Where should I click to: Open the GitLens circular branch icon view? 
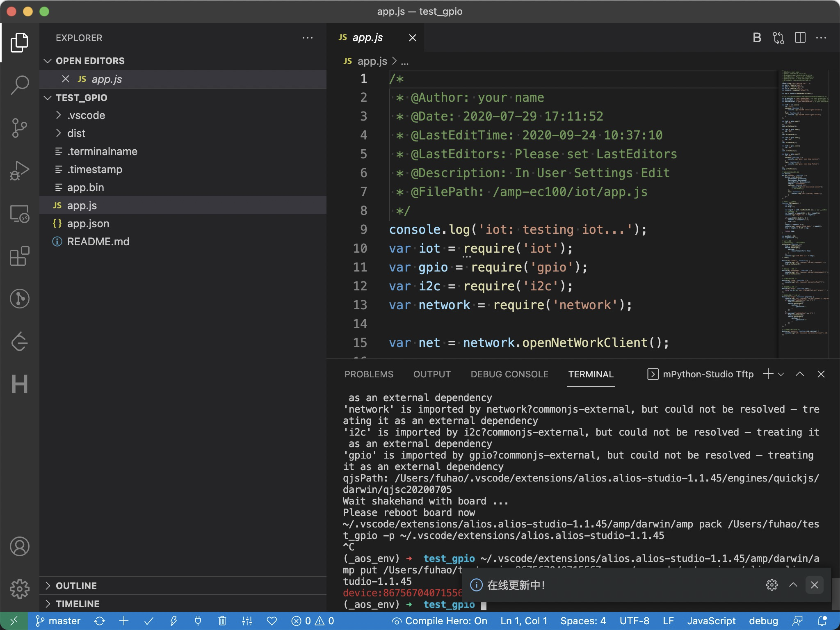19,298
